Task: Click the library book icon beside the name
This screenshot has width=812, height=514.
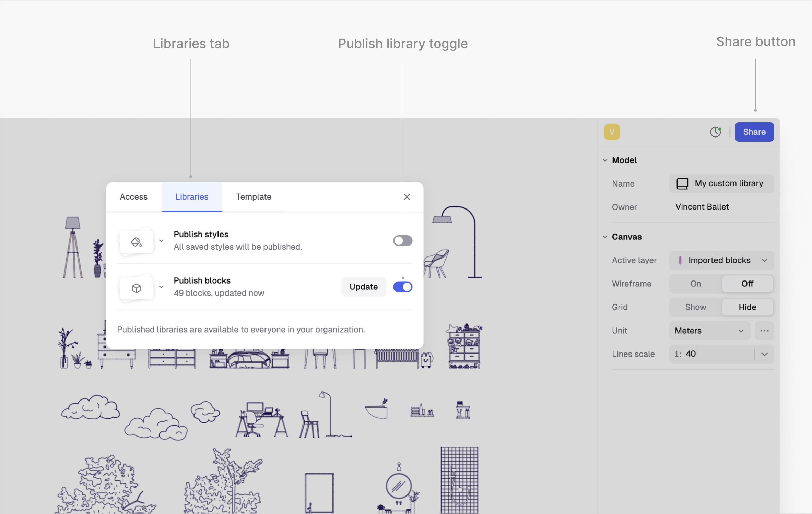Action: [682, 183]
